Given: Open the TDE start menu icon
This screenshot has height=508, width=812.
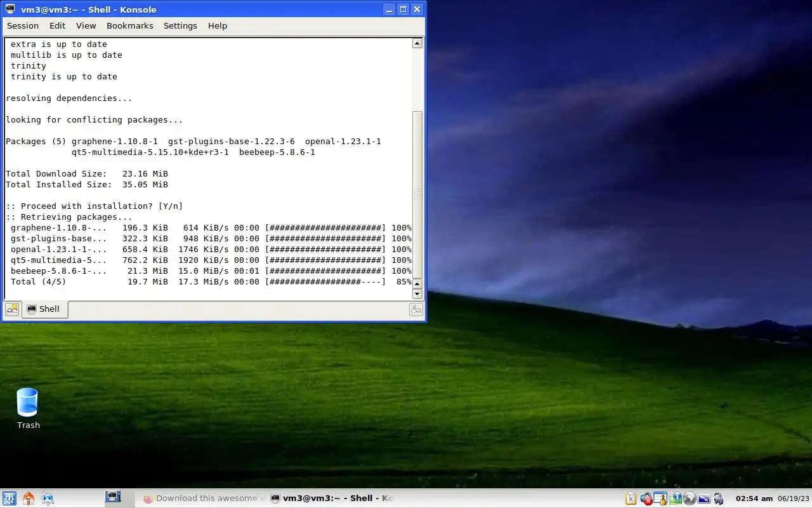Looking at the screenshot, I should (x=9, y=498).
